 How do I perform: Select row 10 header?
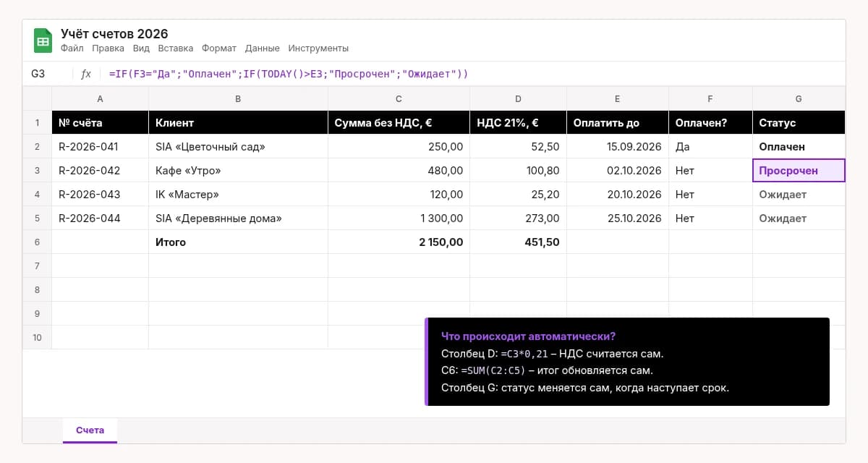(x=37, y=338)
